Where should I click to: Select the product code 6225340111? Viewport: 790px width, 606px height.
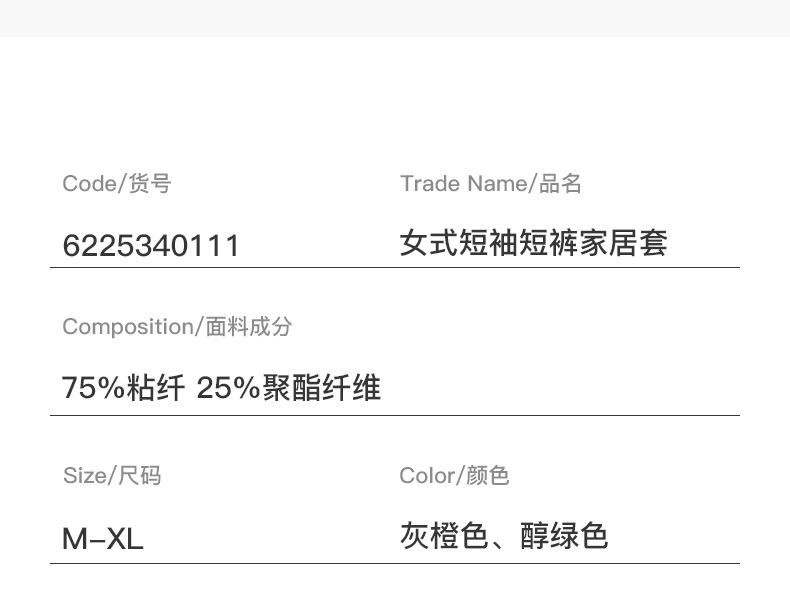click(151, 246)
